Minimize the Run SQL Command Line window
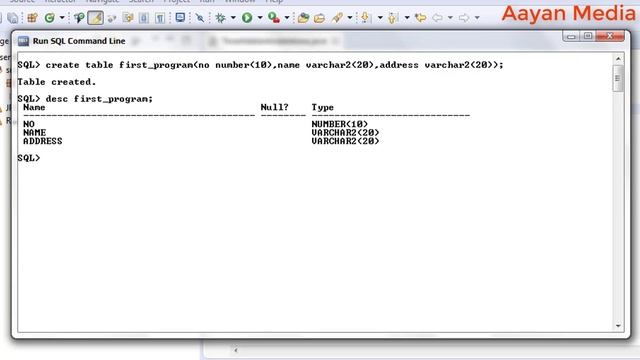 tap(571, 36)
